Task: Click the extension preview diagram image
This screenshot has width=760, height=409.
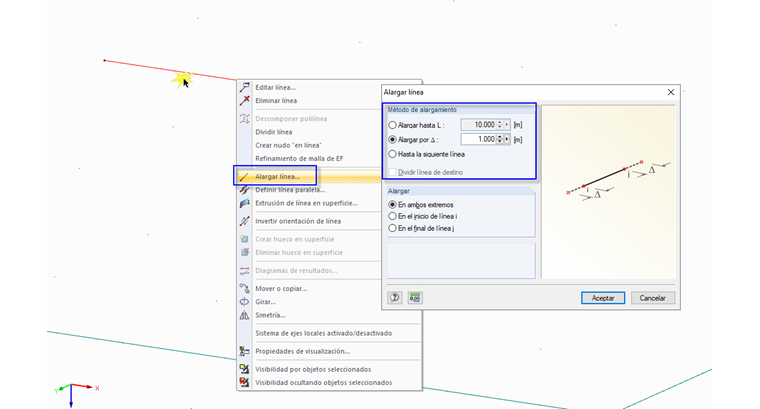Action: (x=608, y=192)
